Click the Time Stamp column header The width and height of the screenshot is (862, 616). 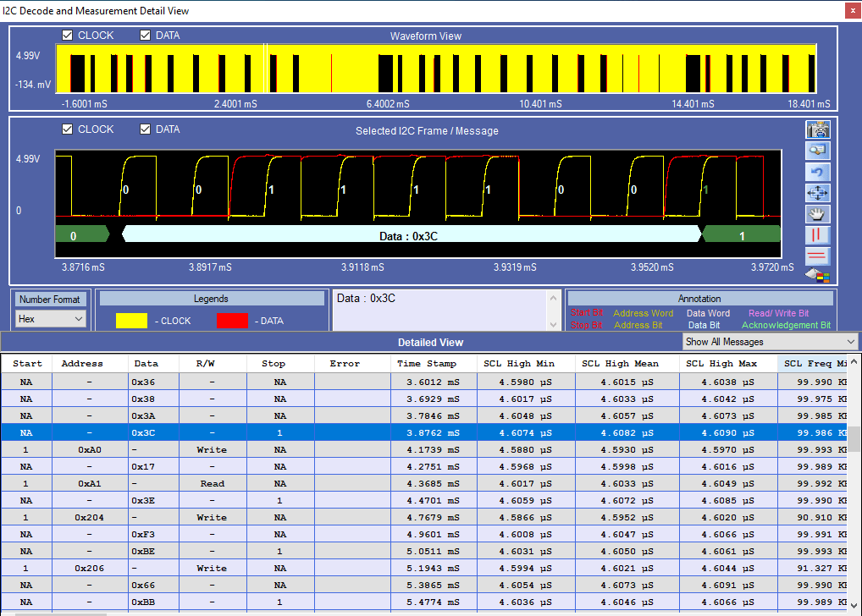427,364
